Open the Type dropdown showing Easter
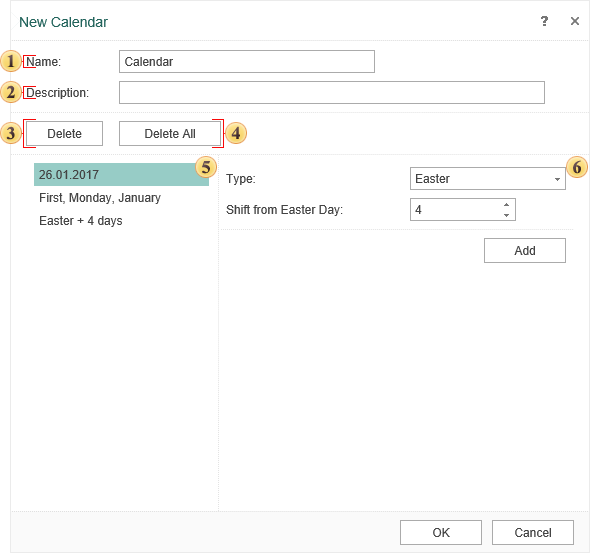 point(488,179)
